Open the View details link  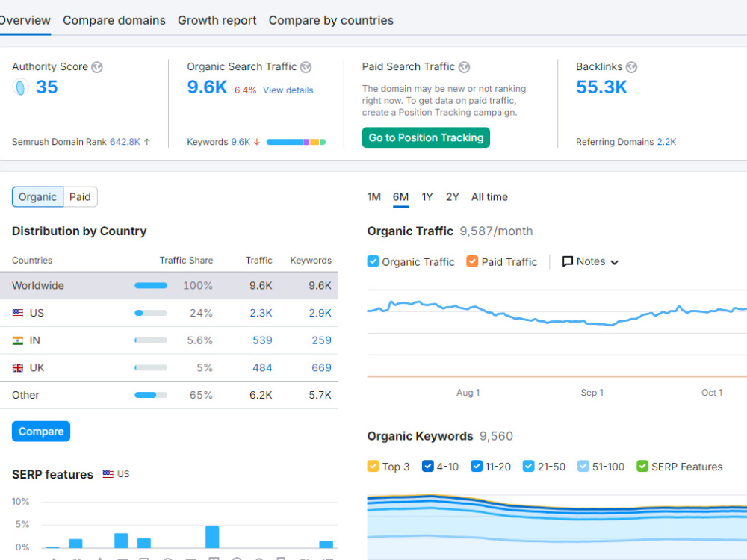click(288, 90)
